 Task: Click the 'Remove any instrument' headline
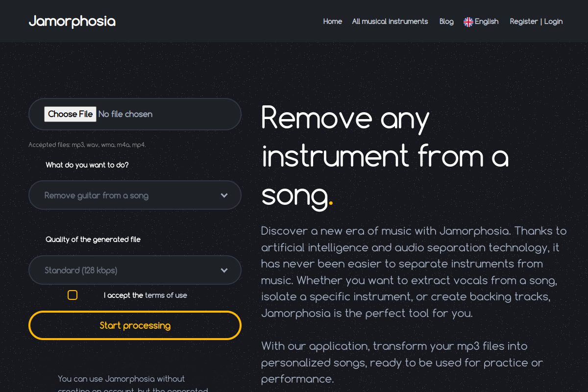[385, 156]
